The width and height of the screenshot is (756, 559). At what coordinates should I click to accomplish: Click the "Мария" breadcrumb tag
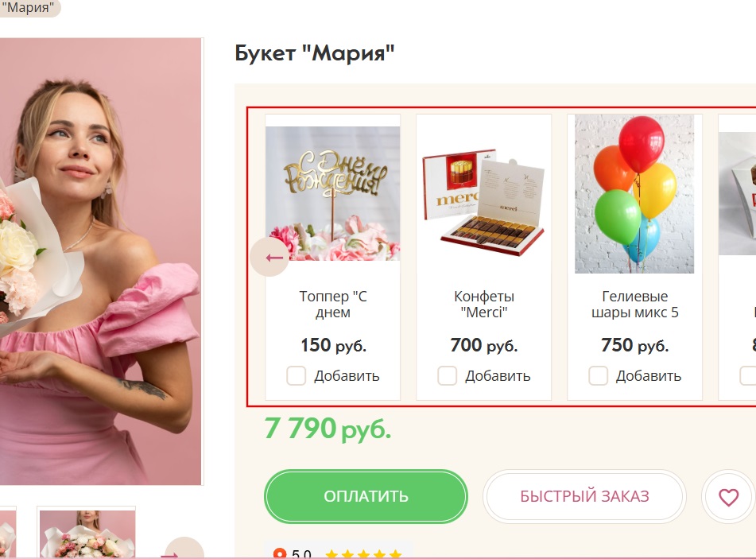pyautogui.click(x=28, y=7)
